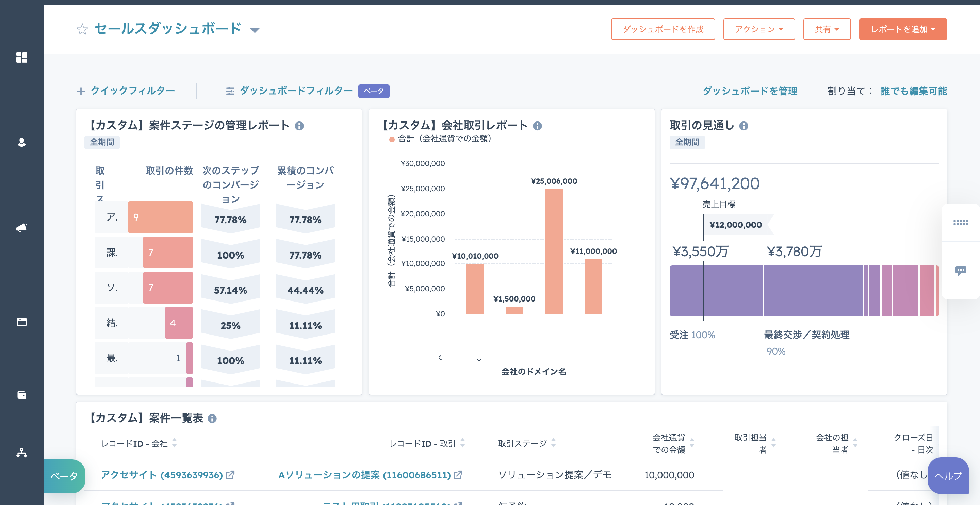Click the ¥3,550万 purple forecast segment
The width and height of the screenshot is (980, 505).
716,291
